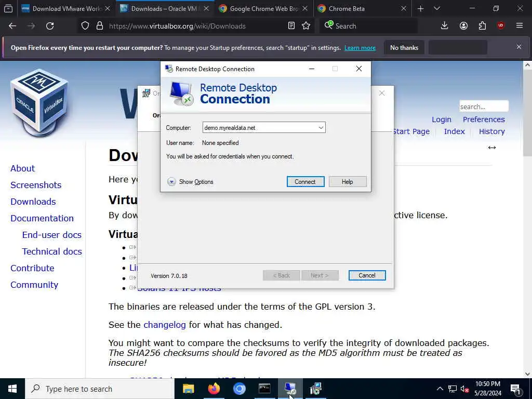
Task: Open Chromium browser icon on taskbar
Action: [x=239, y=389]
